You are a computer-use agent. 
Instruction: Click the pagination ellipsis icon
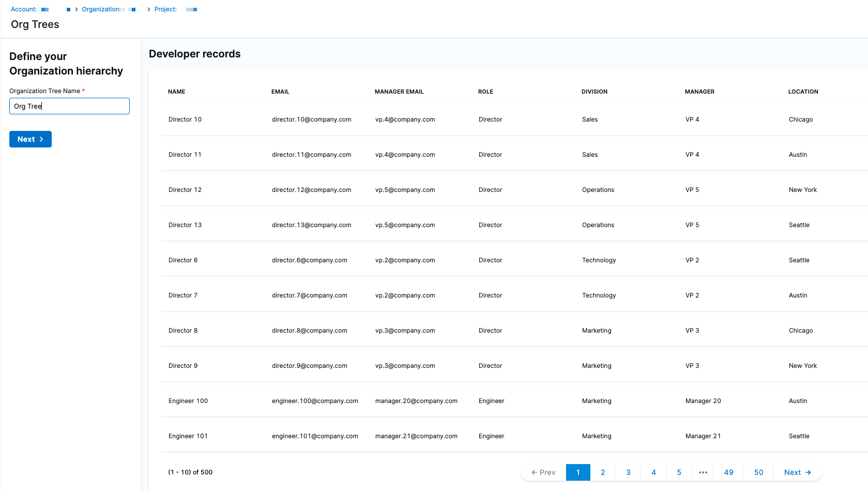point(703,472)
